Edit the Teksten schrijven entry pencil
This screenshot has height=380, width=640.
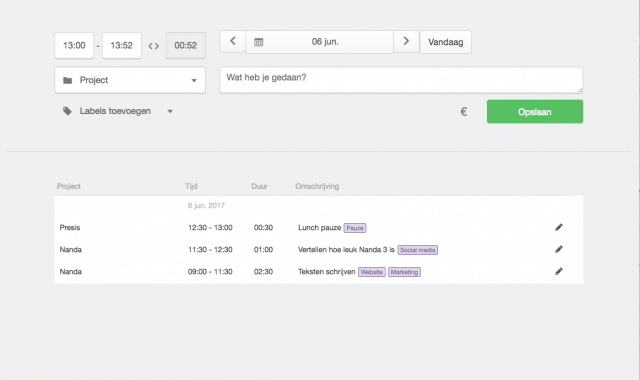click(x=559, y=271)
